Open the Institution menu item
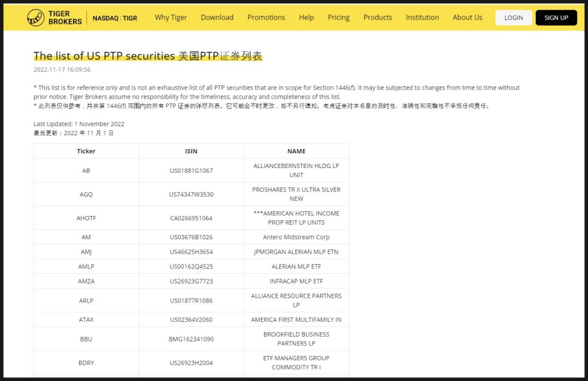This screenshot has height=381, width=588. coord(422,18)
